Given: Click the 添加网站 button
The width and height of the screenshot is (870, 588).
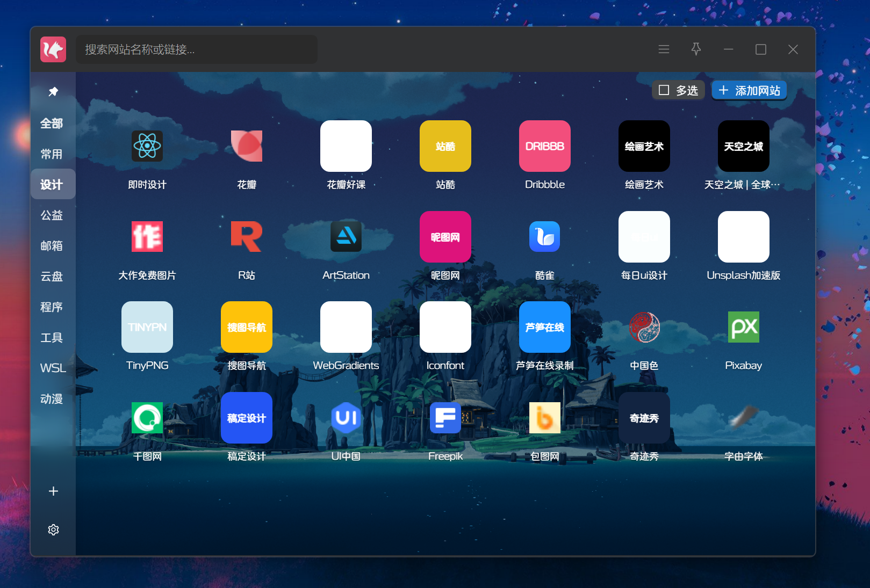Looking at the screenshot, I should (749, 90).
